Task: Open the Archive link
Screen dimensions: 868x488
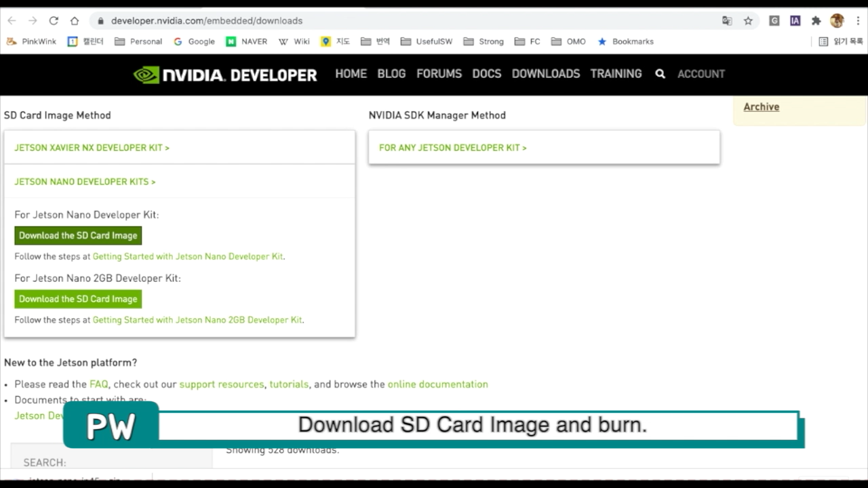Action: pyautogui.click(x=761, y=107)
